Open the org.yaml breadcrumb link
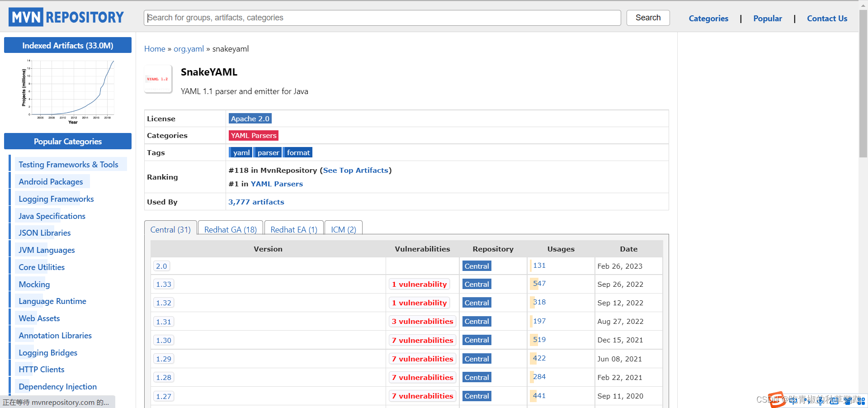 click(x=189, y=49)
